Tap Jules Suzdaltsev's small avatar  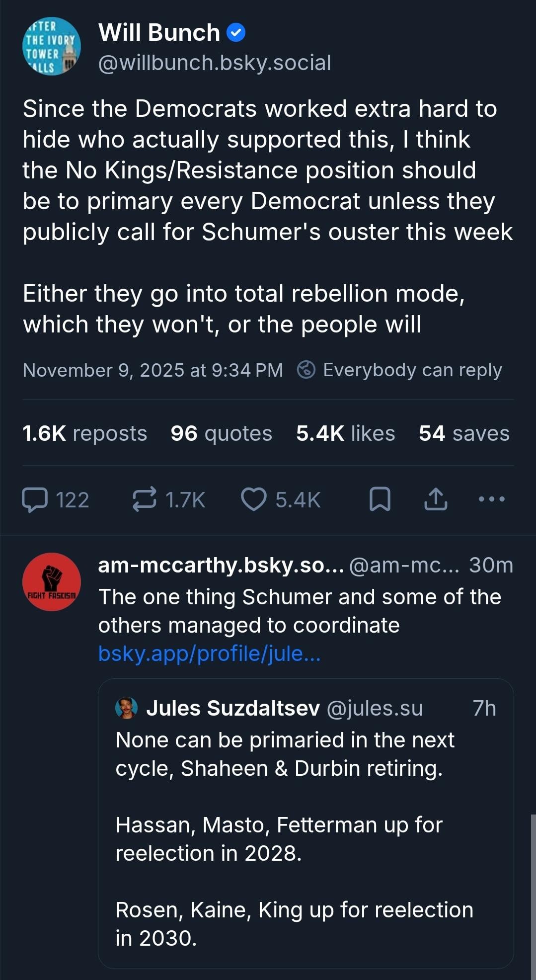tap(126, 708)
